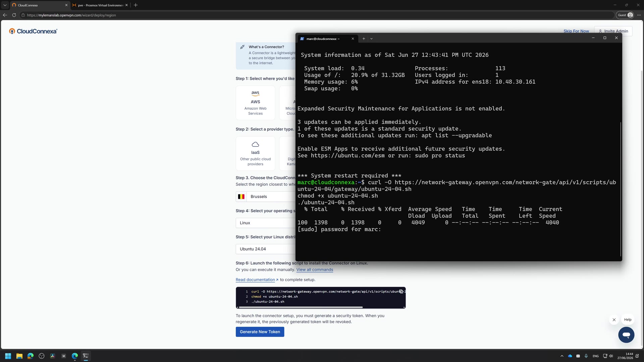Open the Guest profile menu
Viewport: 644px width, 362px height.
[x=625, y=15]
